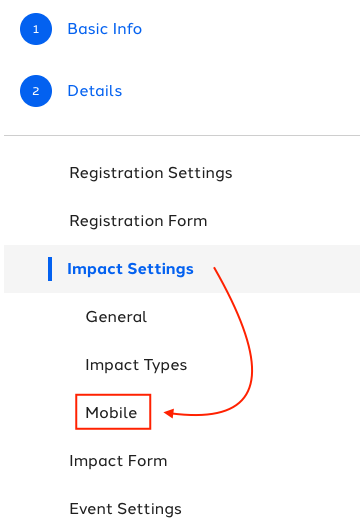Open Impact Types sub-item
The image size is (360, 531).
tap(136, 365)
